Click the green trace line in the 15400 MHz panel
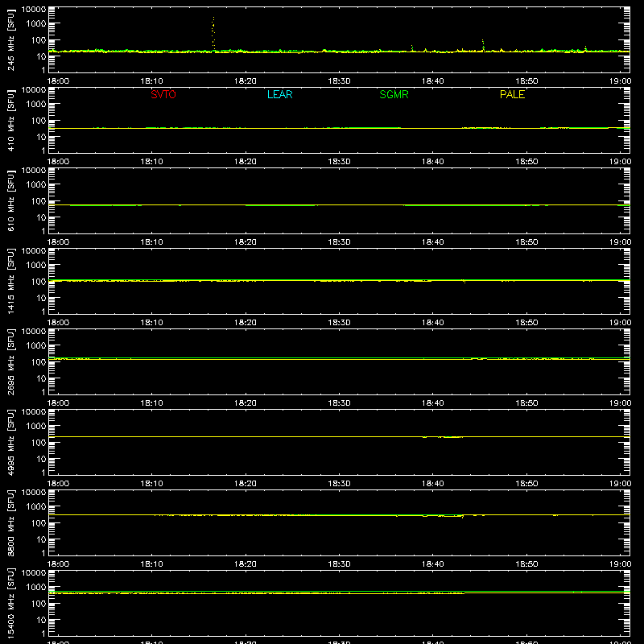The height and width of the screenshot is (644, 644). 339,591
